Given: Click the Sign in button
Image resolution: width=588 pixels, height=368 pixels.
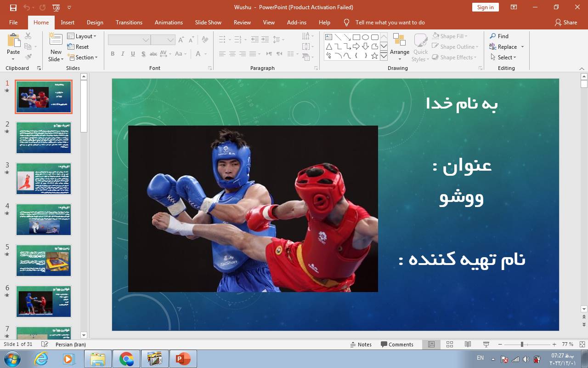Looking at the screenshot, I should (485, 7).
